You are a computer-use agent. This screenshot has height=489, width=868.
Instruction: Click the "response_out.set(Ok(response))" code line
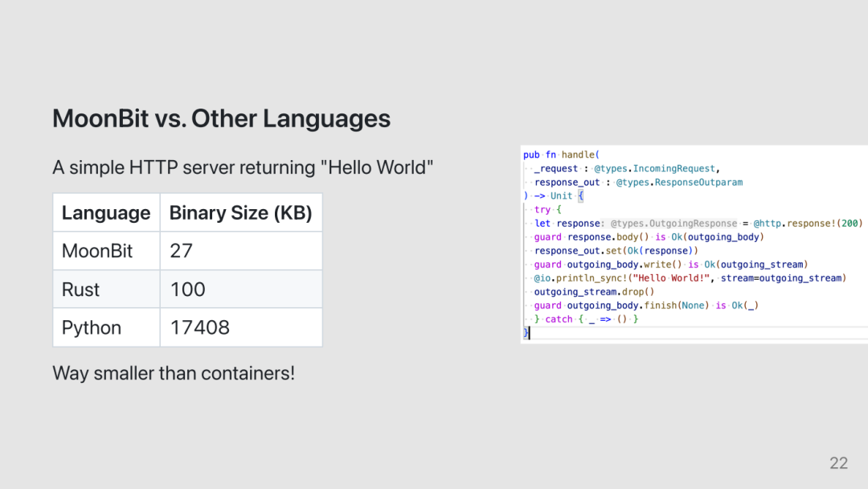pyautogui.click(x=616, y=251)
